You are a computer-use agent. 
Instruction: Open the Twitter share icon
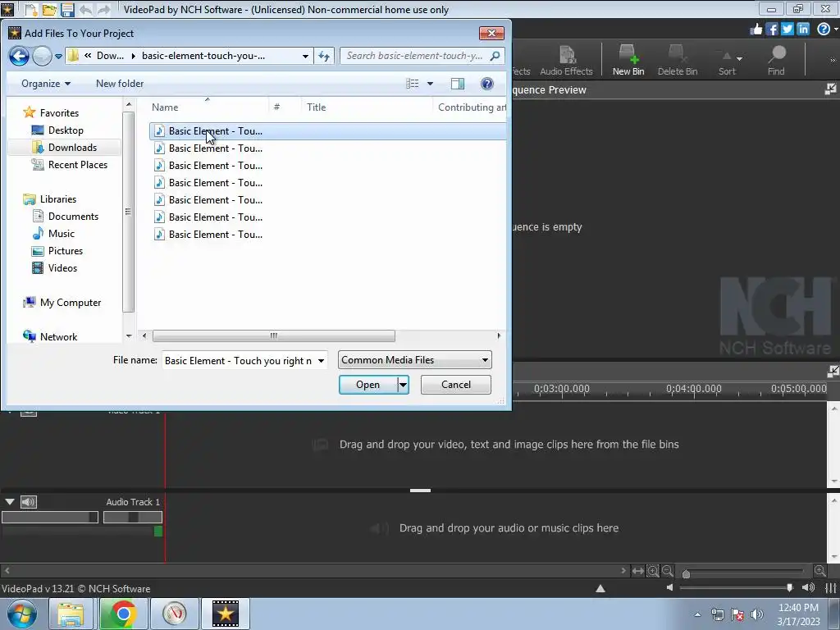[787, 29]
